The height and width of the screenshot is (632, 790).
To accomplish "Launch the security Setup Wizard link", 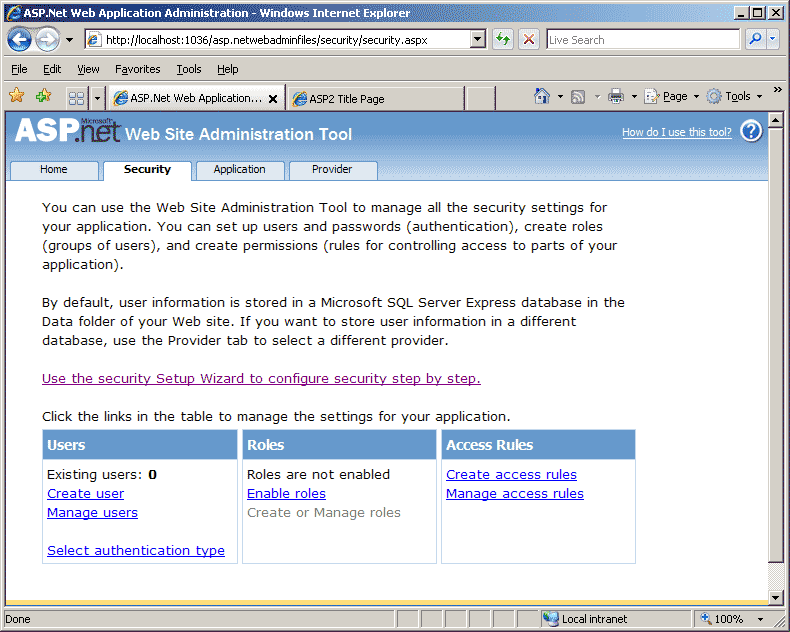I will (x=261, y=378).
